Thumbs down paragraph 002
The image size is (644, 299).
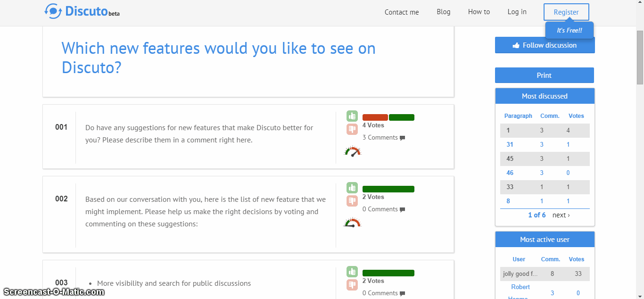352,201
